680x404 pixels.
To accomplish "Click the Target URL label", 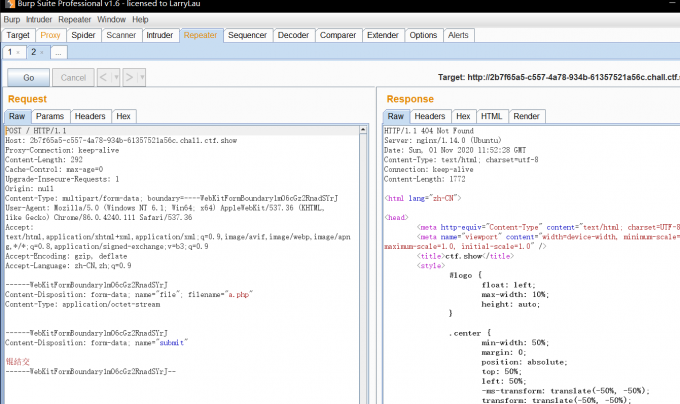I will [x=559, y=77].
